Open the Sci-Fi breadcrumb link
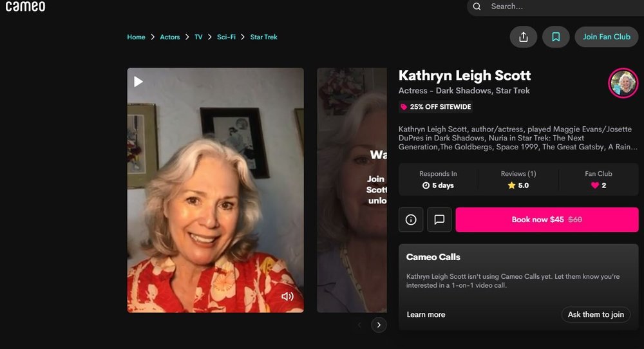This screenshot has height=349, width=644. pyautogui.click(x=226, y=37)
